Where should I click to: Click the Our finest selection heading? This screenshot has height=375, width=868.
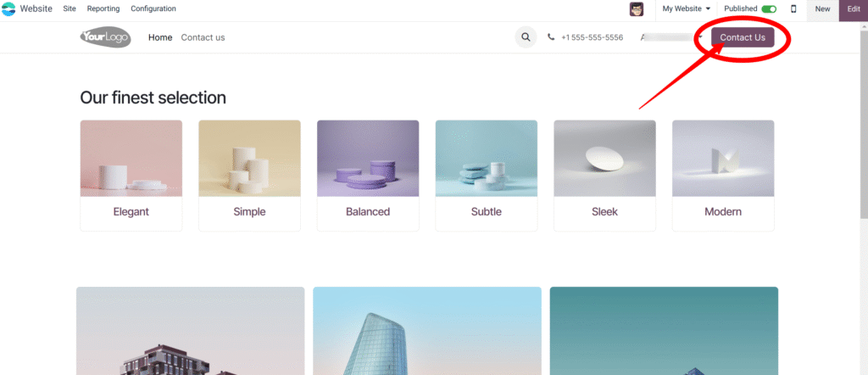(x=153, y=98)
